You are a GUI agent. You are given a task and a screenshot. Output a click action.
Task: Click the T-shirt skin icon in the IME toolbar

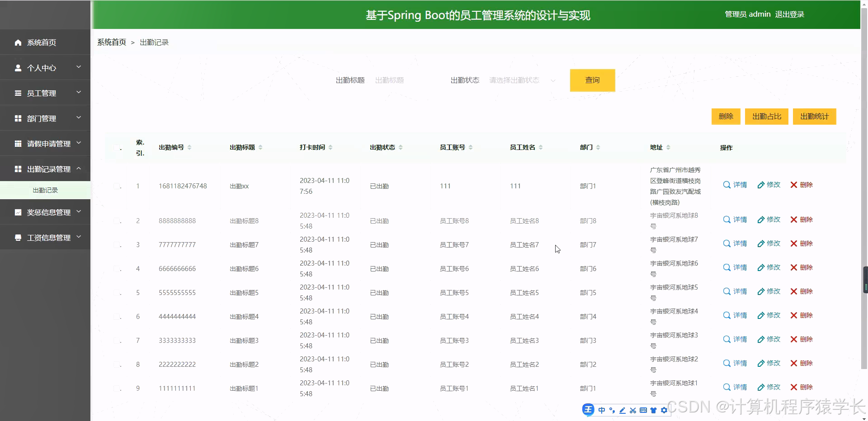coord(654,410)
